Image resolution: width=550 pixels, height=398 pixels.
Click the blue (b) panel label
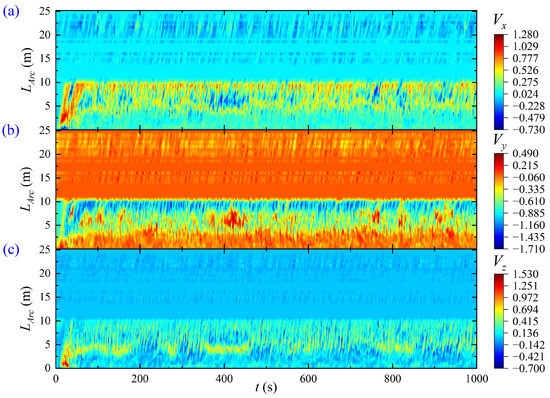10,130
